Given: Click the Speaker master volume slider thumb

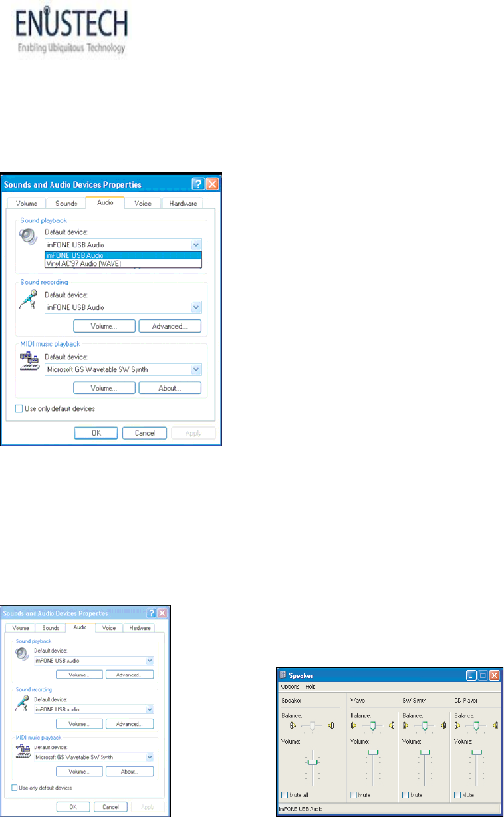Looking at the screenshot, I should pos(313,762).
